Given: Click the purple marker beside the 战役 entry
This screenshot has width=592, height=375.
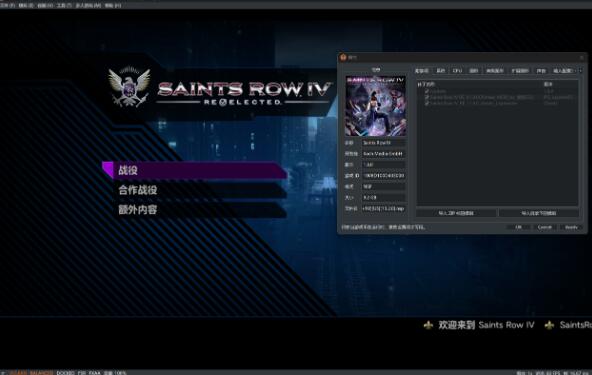Looking at the screenshot, I should [x=108, y=170].
